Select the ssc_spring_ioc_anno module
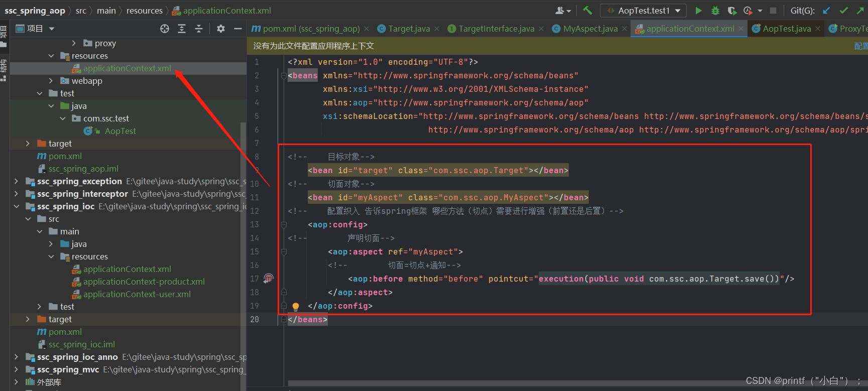The height and width of the screenshot is (391, 868). (77, 357)
